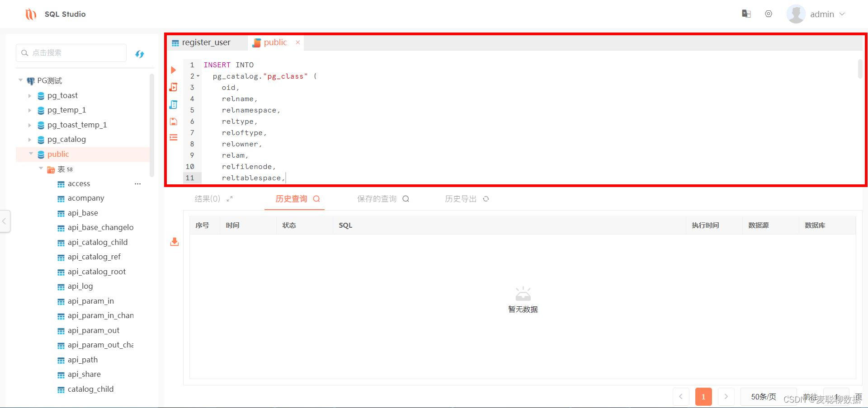Click the admin avatar picture
868x408 pixels.
(x=796, y=14)
